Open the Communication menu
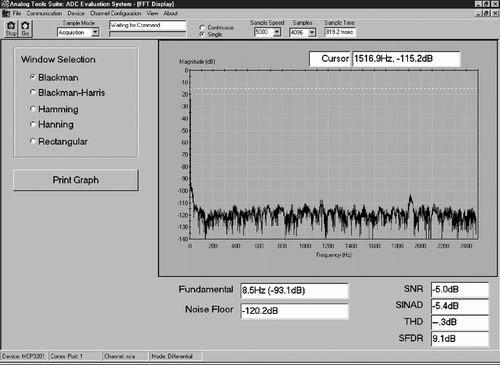The height and width of the screenshot is (365, 500). point(44,13)
